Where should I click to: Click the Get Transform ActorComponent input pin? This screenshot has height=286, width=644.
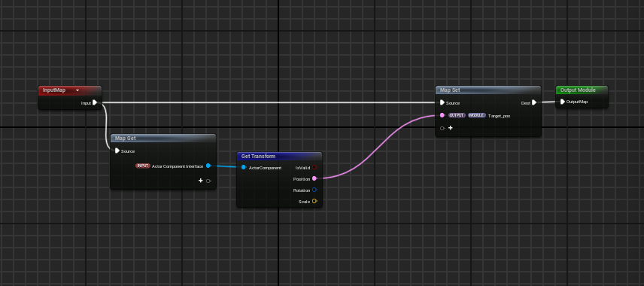tap(244, 168)
